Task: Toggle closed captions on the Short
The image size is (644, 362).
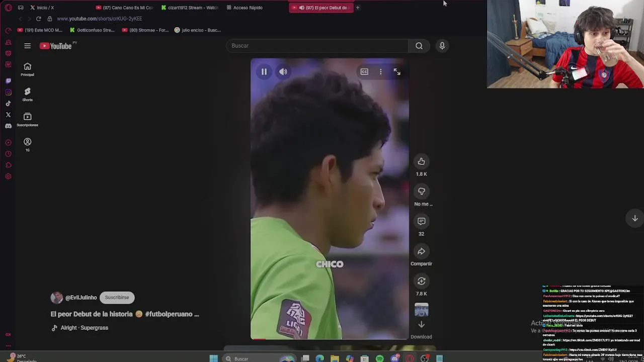Action: tap(364, 72)
